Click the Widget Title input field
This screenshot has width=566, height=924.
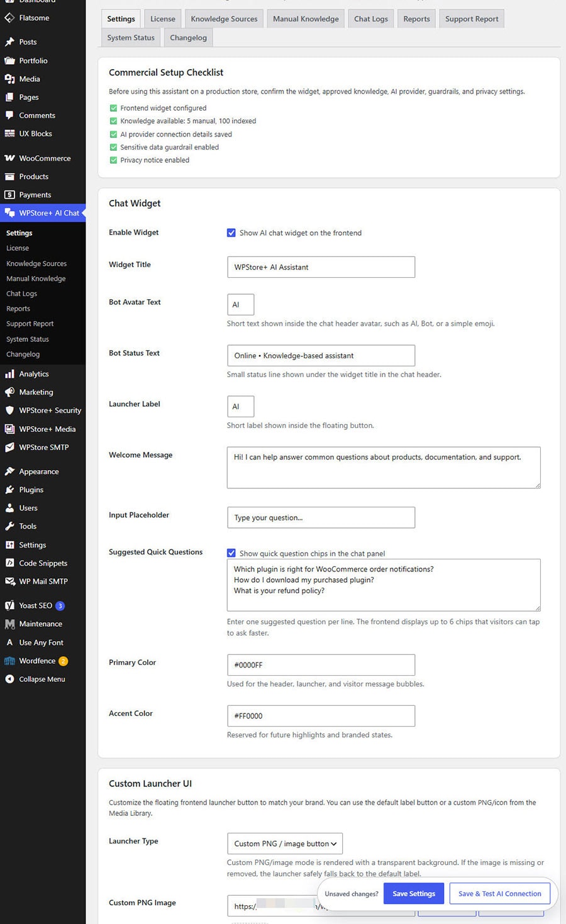(321, 267)
